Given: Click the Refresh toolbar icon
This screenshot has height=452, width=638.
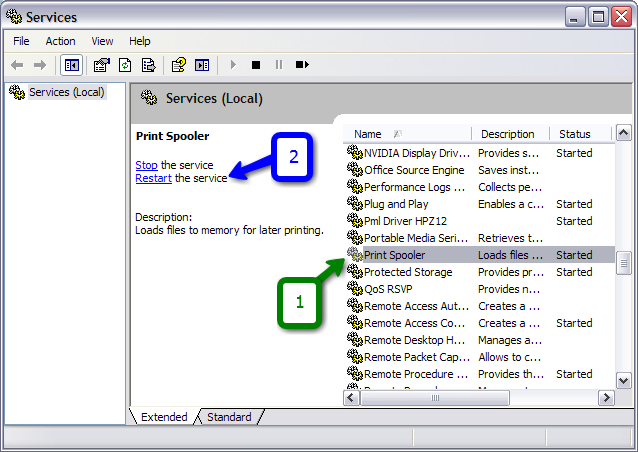Looking at the screenshot, I should tap(125, 65).
